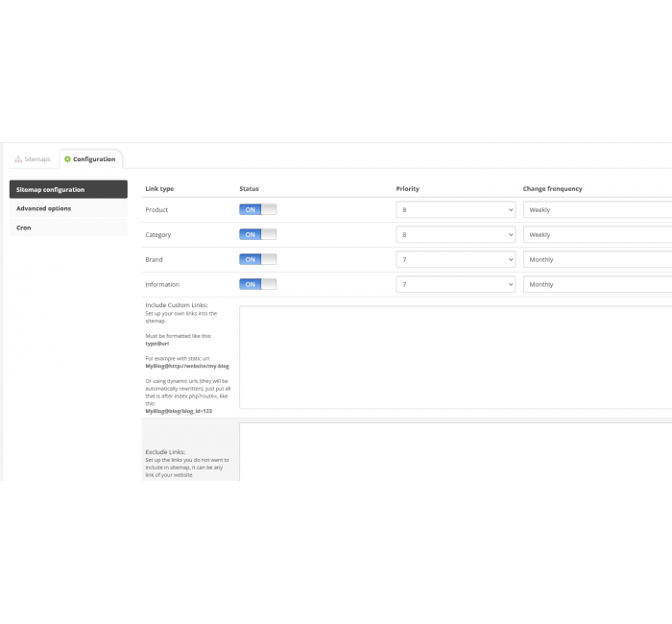The height and width of the screenshot is (624, 672).
Task: Click the Exclude Links label
Action: pos(165,452)
